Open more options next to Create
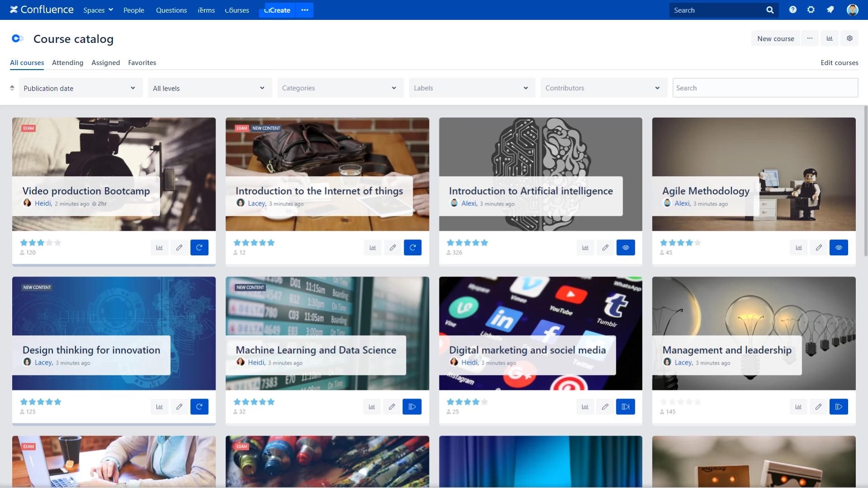868x488 pixels. click(x=305, y=10)
